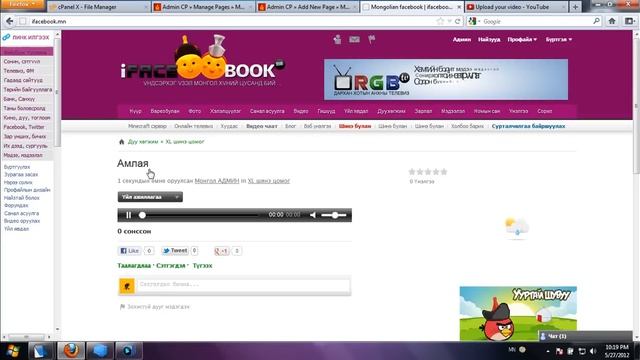Click the system tray volume icon
The height and width of the screenshot is (360, 640).
click(593, 351)
